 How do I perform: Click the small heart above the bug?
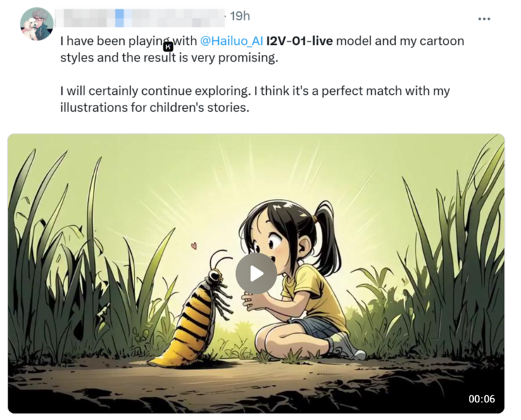[194, 246]
